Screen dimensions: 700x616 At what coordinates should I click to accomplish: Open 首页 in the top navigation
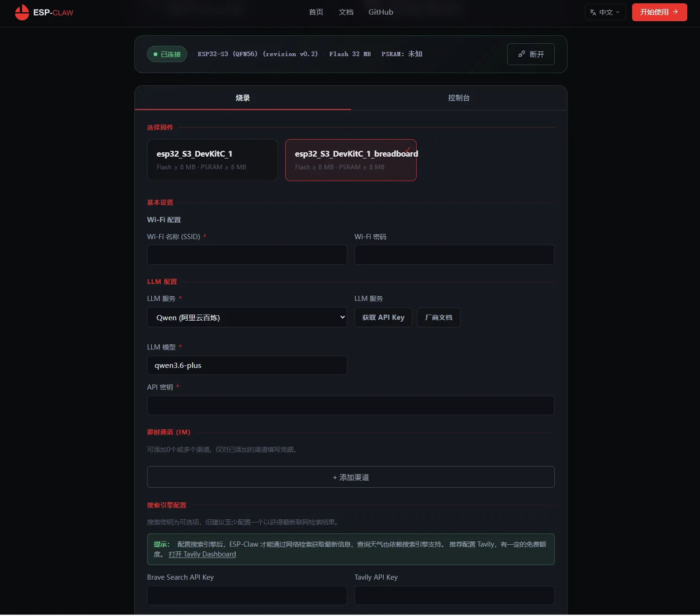(x=316, y=12)
